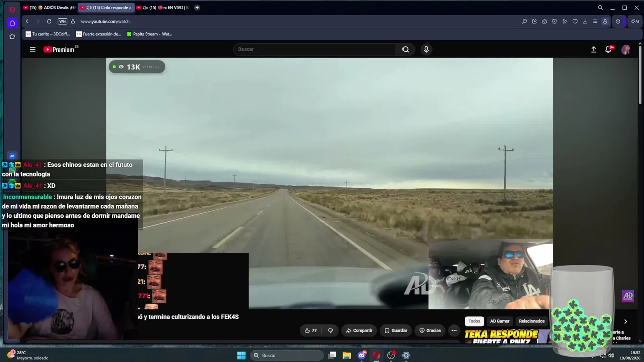Open the Opera GX taskbar icon
The height and width of the screenshot is (362, 644).
pyautogui.click(x=376, y=355)
